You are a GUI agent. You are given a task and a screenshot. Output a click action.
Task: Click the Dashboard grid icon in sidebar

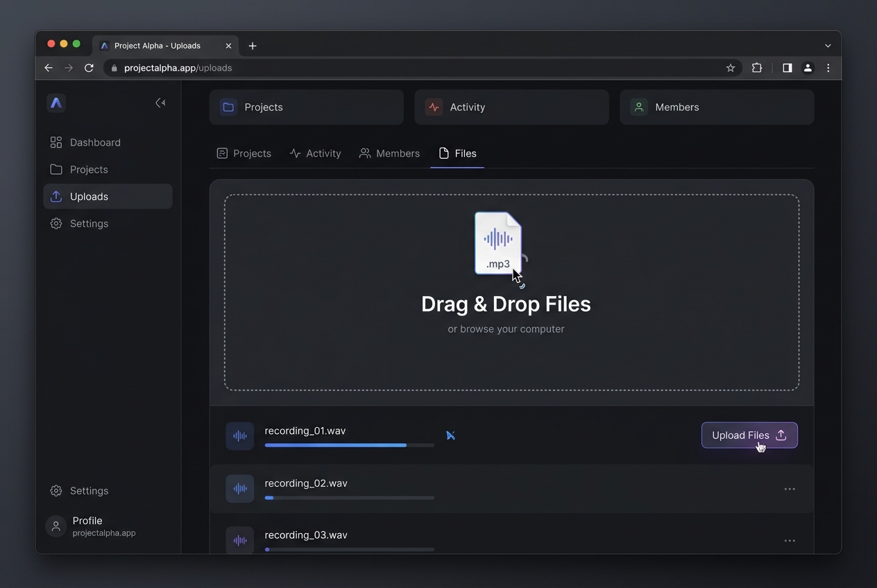coord(56,142)
